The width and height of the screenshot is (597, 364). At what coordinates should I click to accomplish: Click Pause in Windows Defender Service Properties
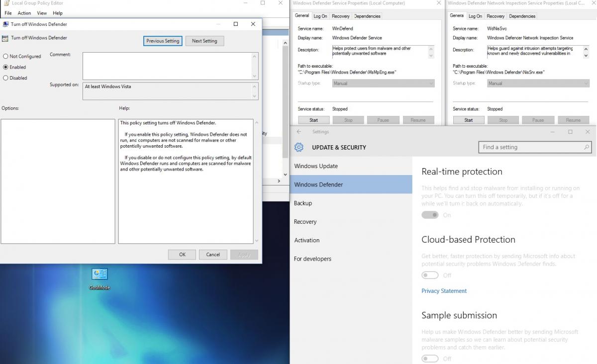(x=383, y=120)
